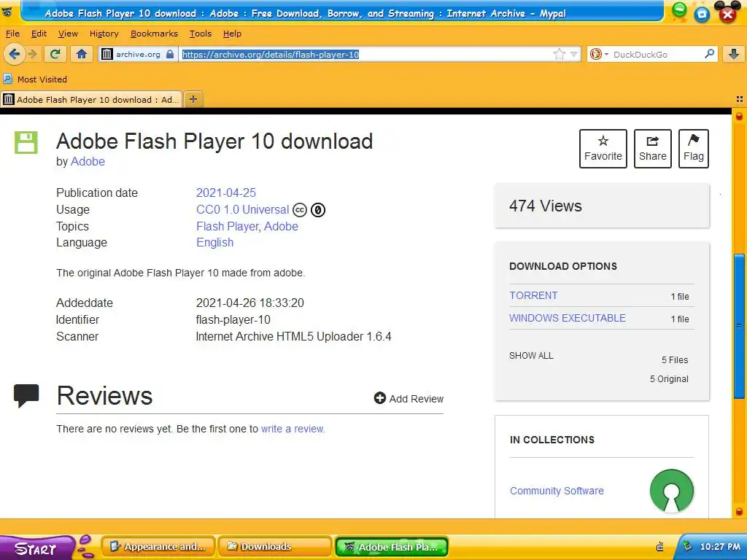Viewport: 747px width, 560px height.
Task: Open a new tab with plus button
Action: coord(193,99)
